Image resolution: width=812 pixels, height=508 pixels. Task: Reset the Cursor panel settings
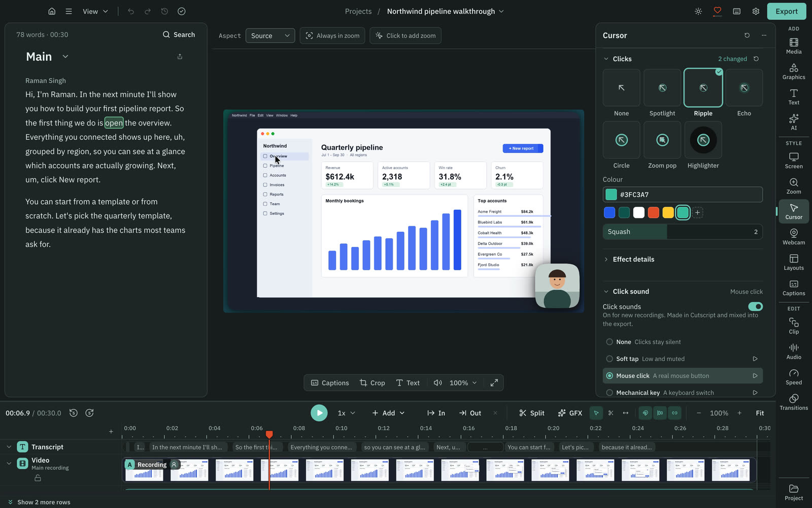pos(747,35)
